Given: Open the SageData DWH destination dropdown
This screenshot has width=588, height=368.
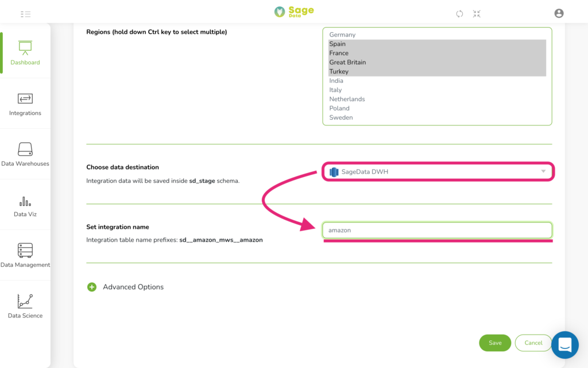Looking at the screenshot, I should 438,171.
